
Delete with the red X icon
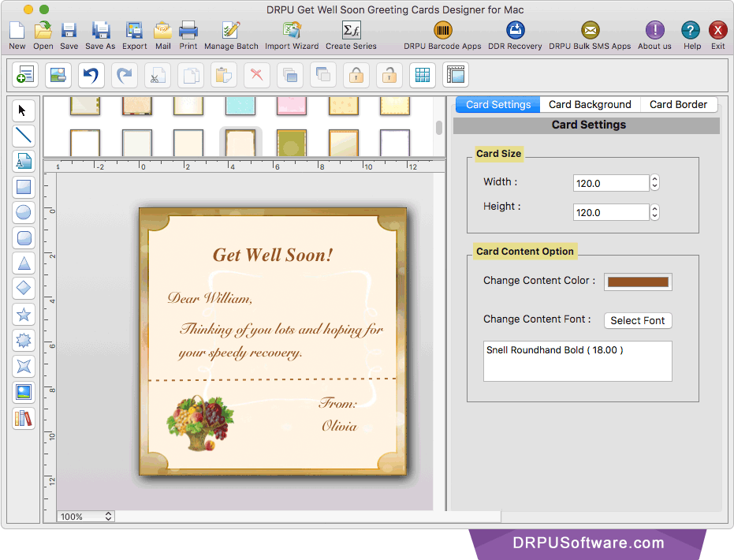point(257,75)
